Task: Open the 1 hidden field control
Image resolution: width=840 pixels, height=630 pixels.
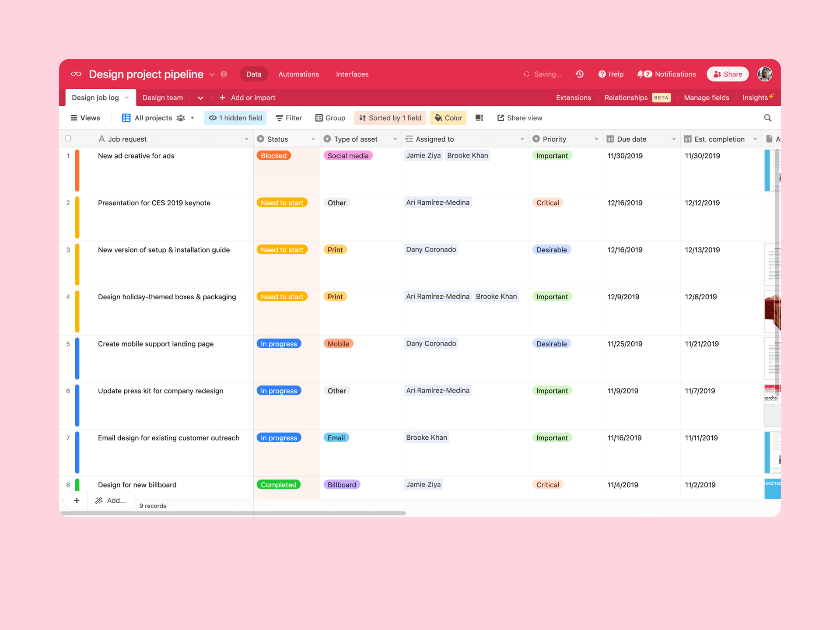Action: pyautogui.click(x=235, y=118)
